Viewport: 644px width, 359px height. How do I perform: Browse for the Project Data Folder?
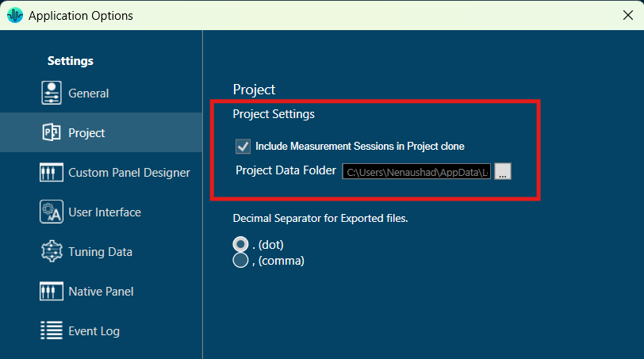(503, 171)
